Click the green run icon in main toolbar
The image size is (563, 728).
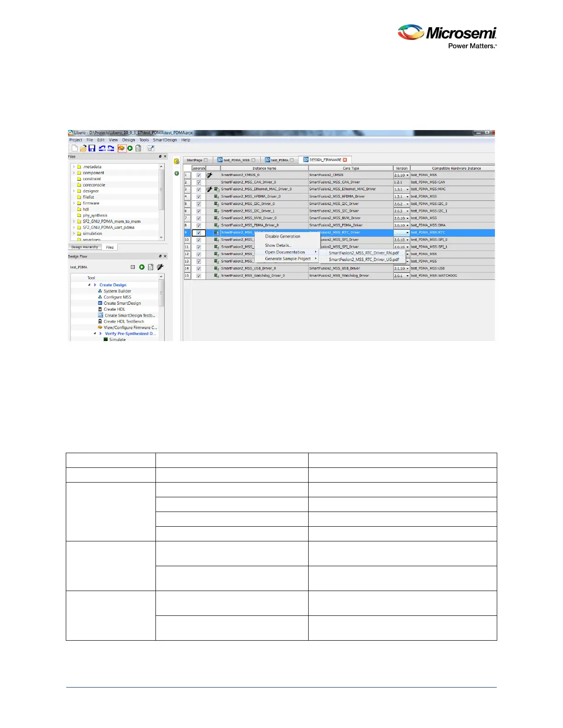130,148
